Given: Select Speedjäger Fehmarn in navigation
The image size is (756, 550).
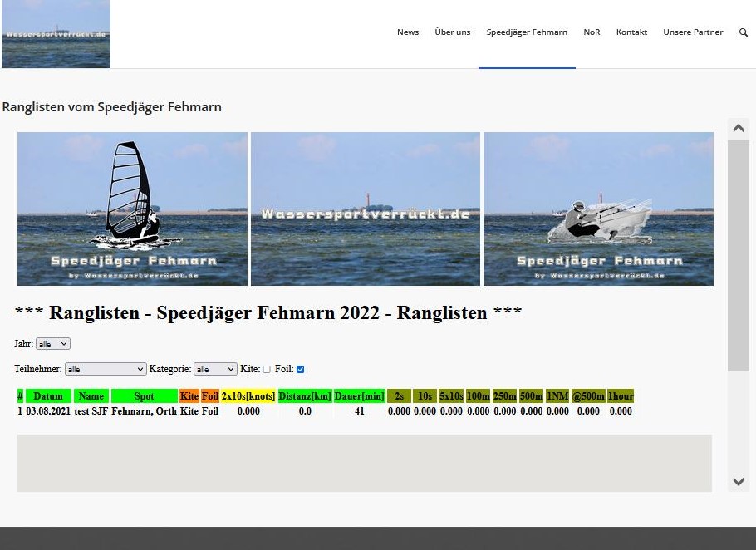Looking at the screenshot, I should pyautogui.click(x=527, y=32).
